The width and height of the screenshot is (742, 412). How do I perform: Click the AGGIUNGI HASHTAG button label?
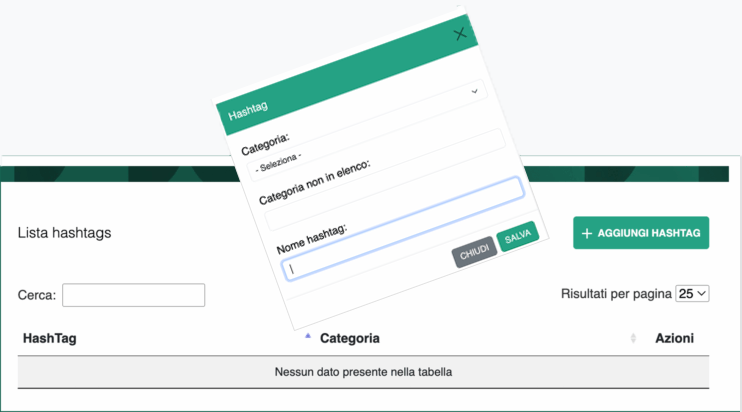(649, 233)
